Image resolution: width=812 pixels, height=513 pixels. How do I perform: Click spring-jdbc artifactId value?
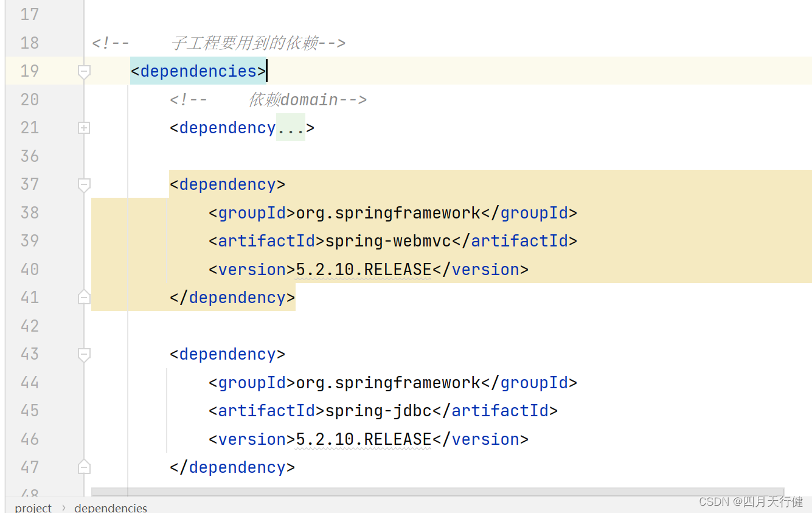[378, 411]
